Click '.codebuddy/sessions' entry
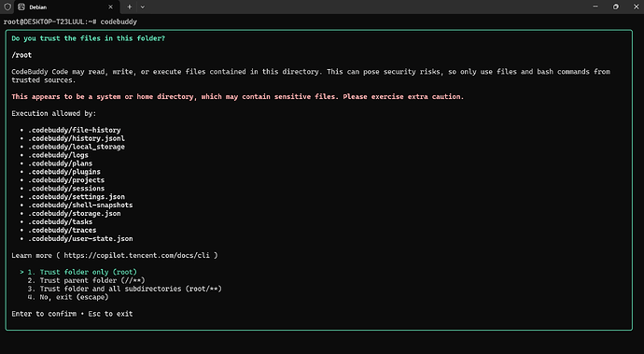 [x=66, y=189]
